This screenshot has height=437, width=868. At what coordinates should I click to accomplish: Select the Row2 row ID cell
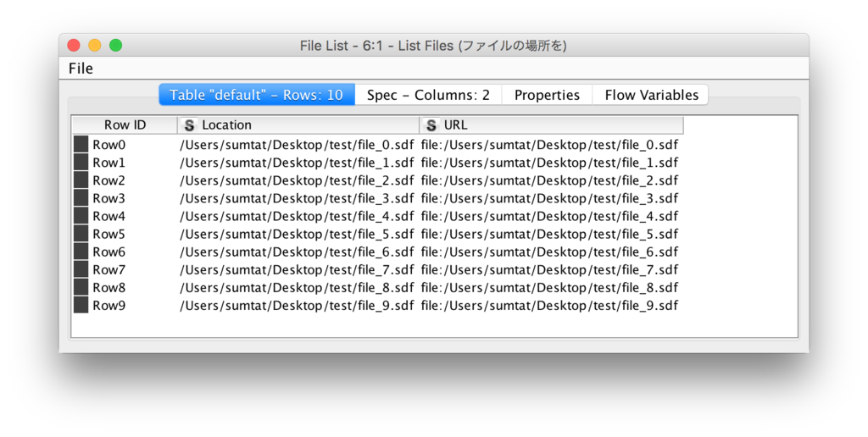(125, 180)
